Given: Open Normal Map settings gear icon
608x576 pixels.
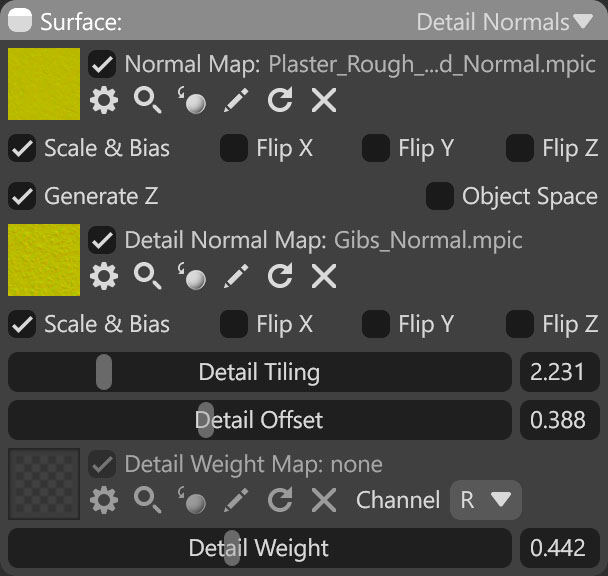Looking at the screenshot, I should pos(103,100).
